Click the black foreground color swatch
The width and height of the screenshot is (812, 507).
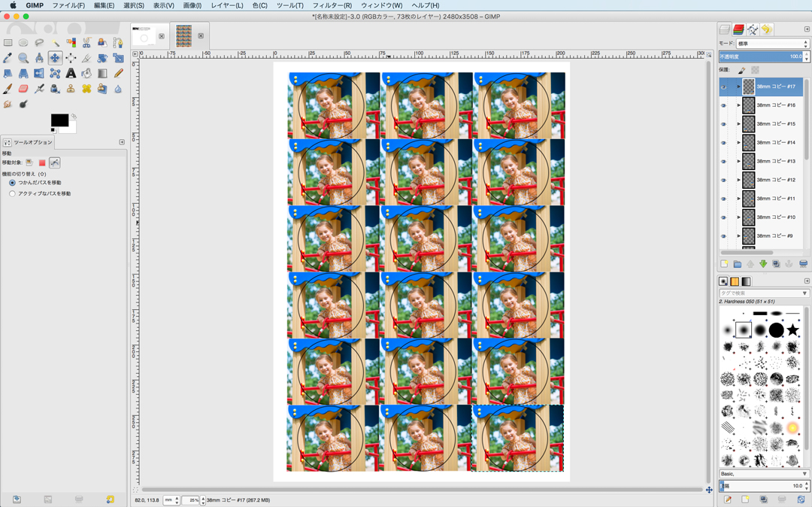point(58,120)
